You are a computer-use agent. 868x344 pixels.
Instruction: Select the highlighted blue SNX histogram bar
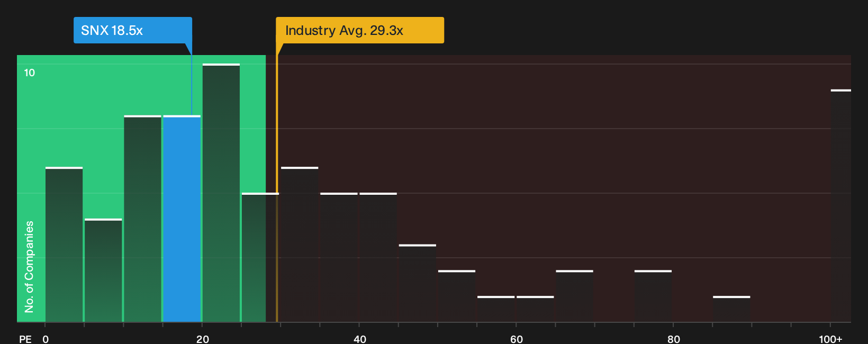tap(182, 219)
